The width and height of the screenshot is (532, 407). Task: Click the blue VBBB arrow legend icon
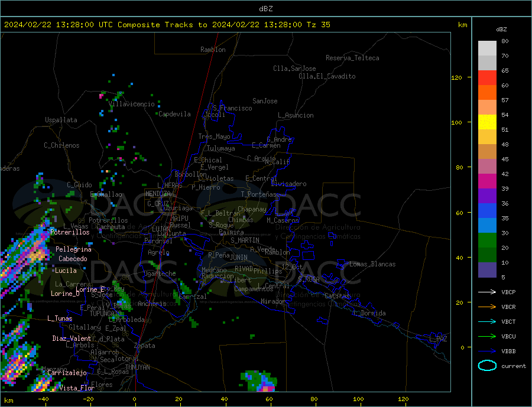coord(487,351)
